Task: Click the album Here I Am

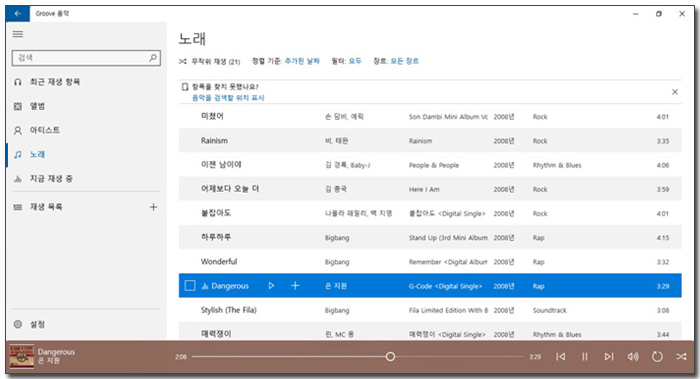Action: click(x=424, y=189)
